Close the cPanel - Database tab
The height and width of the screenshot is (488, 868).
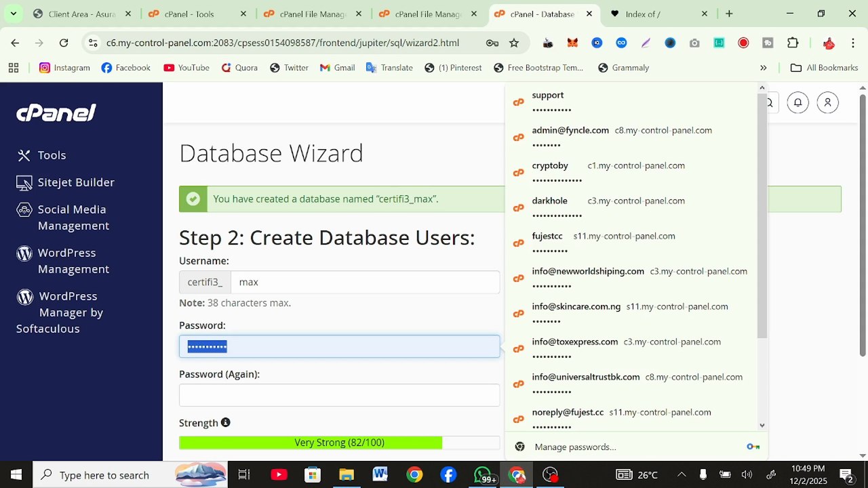pos(589,14)
